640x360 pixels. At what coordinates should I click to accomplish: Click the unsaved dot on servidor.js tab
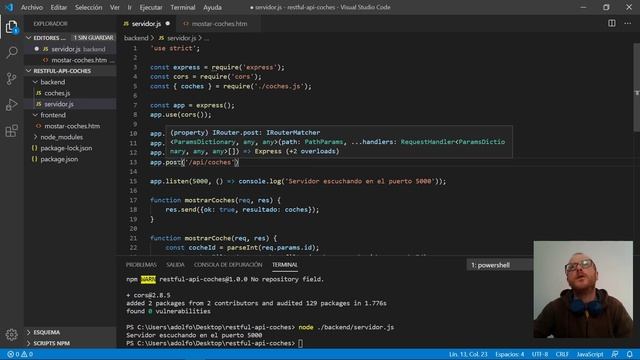168,24
